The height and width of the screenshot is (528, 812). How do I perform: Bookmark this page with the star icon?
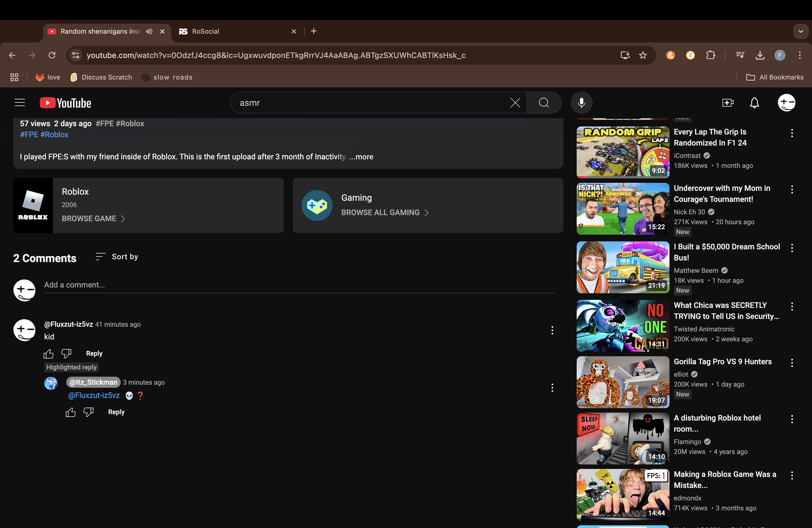pyautogui.click(x=643, y=55)
